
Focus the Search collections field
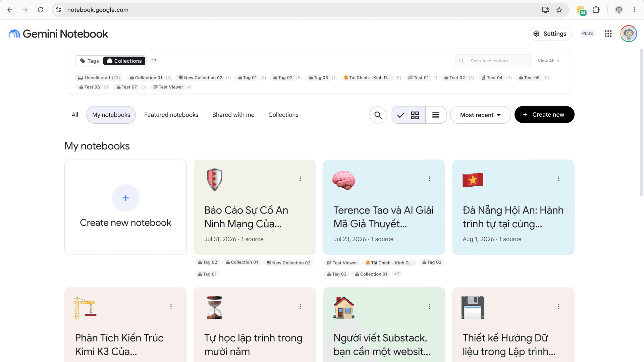[493, 61]
